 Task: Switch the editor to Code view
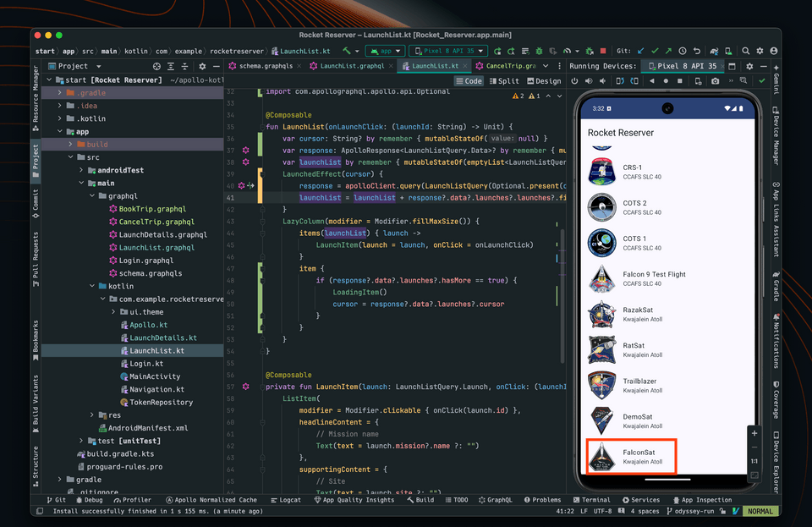tap(469, 80)
